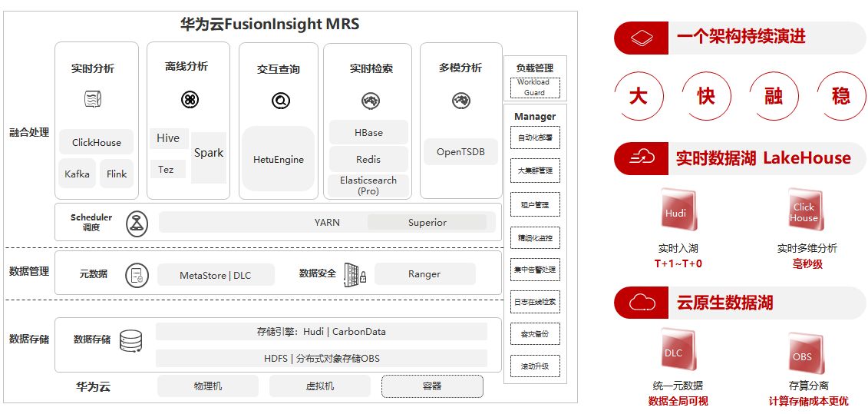Click the 华为云FusionInsight MRS title

click(269, 25)
